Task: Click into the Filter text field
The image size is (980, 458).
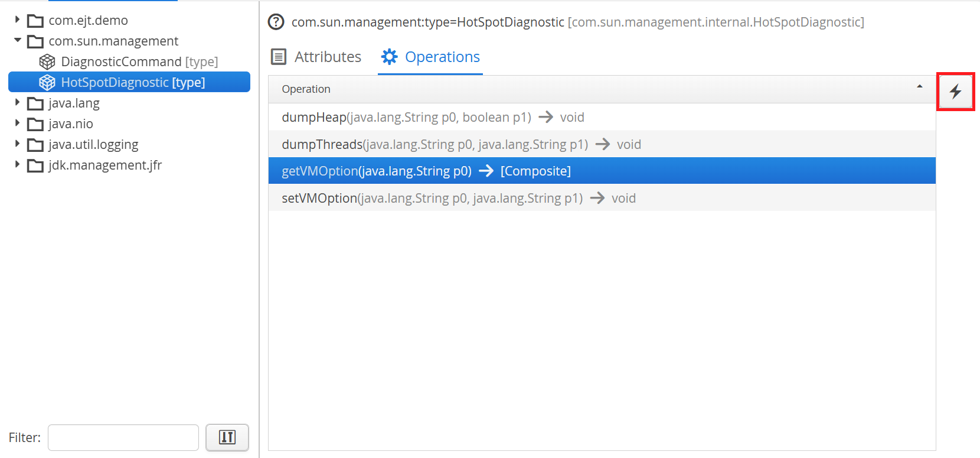Action: click(x=123, y=437)
